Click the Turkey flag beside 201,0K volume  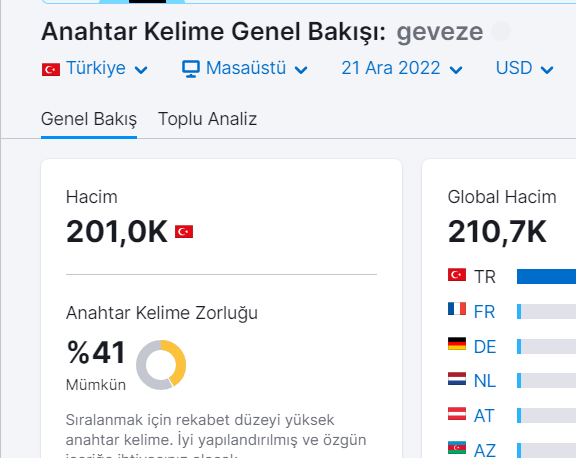coord(184,232)
